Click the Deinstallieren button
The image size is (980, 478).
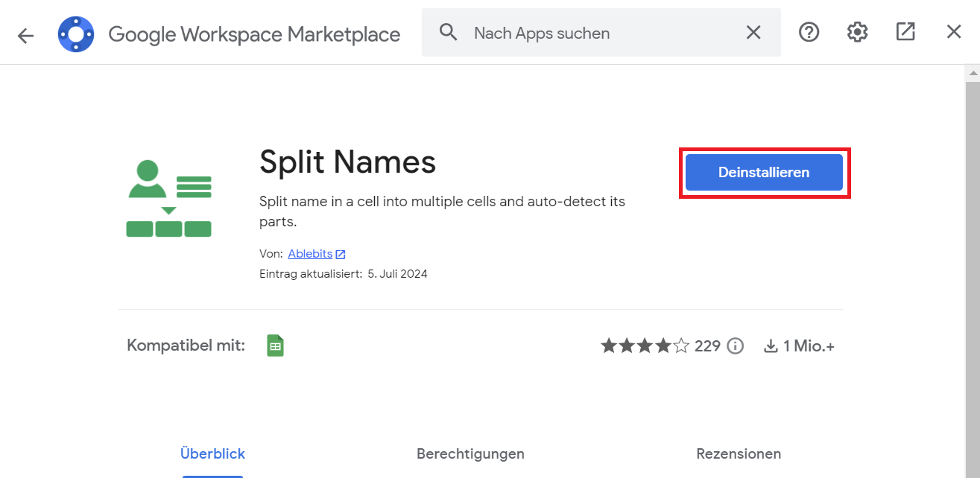(x=764, y=173)
